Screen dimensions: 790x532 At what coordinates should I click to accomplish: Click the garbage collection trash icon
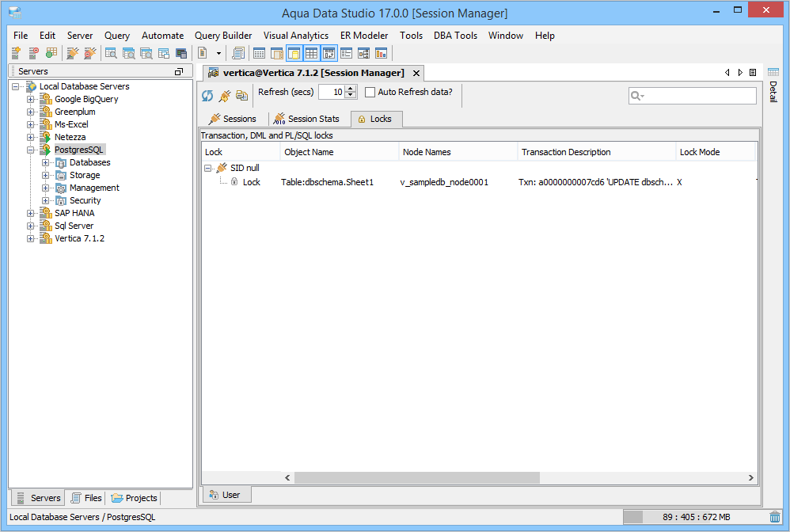pyautogui.click(x=775, y=517)
